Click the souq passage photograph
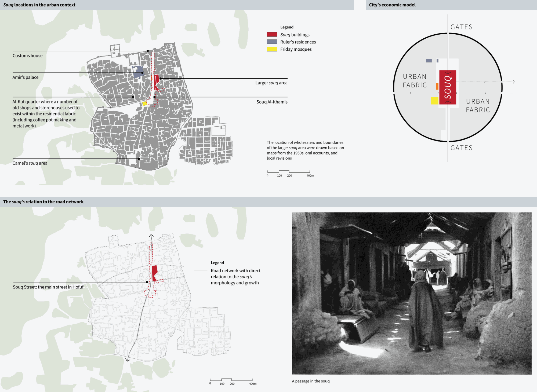 pyautogui.click(x=412, y=293)
